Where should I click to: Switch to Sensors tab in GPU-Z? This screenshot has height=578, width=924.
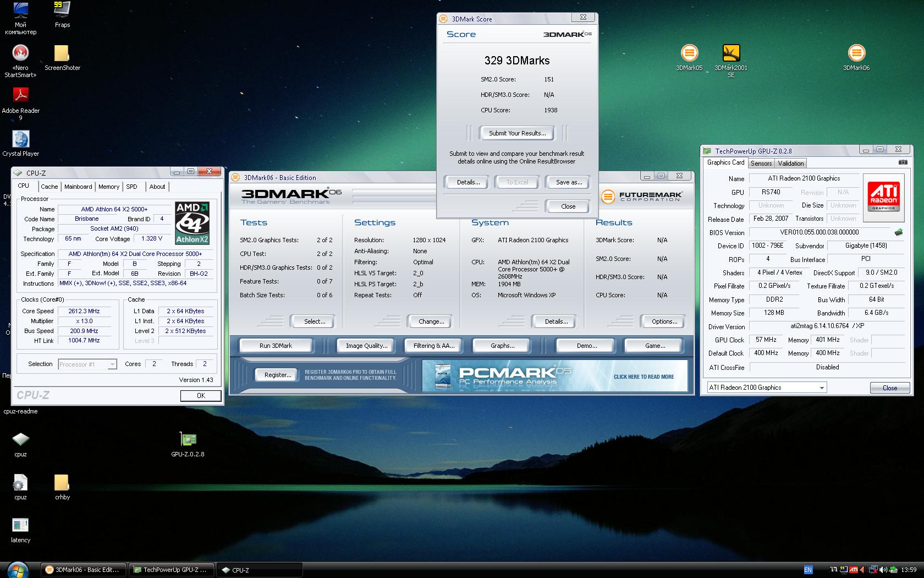[761, 163]
